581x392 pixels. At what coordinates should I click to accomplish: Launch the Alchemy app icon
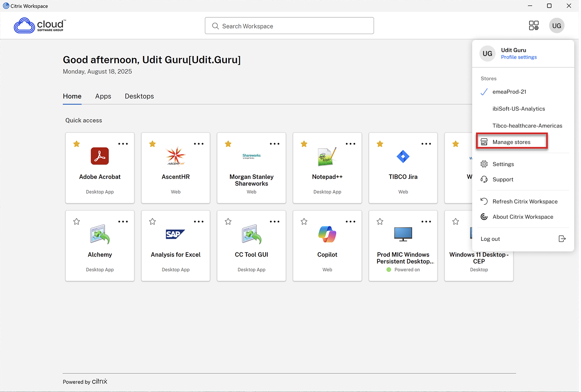(100, 234)
